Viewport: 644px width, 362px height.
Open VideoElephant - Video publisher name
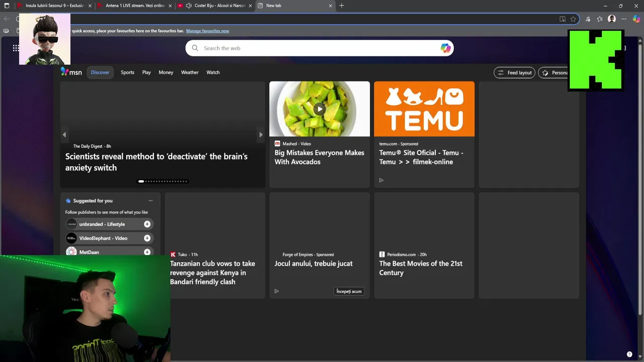(103, 238)
